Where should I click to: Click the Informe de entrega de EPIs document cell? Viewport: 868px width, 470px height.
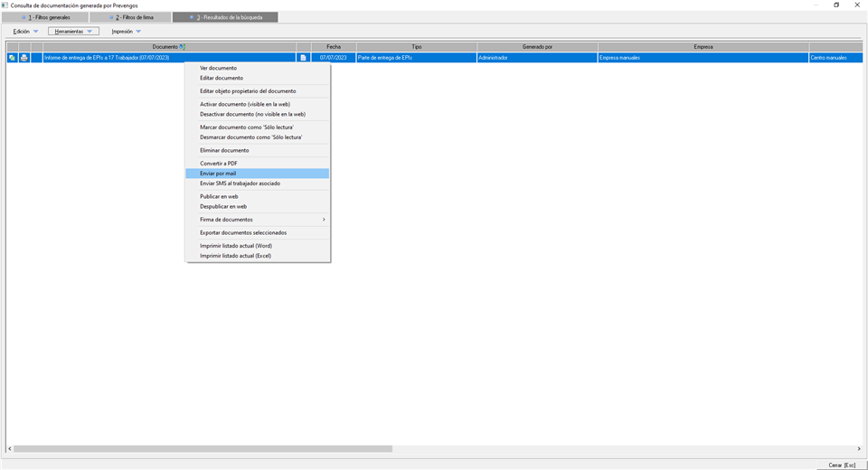coord(169,58)
